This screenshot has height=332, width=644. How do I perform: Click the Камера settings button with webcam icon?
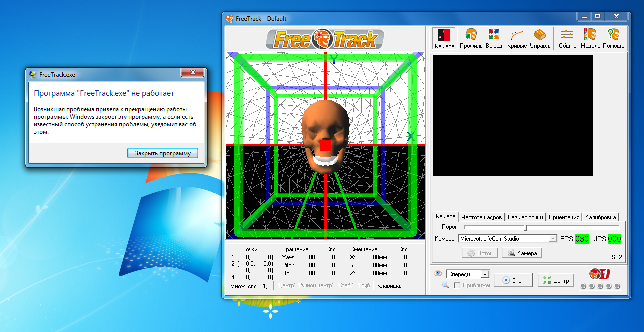[x=522, y=253]
